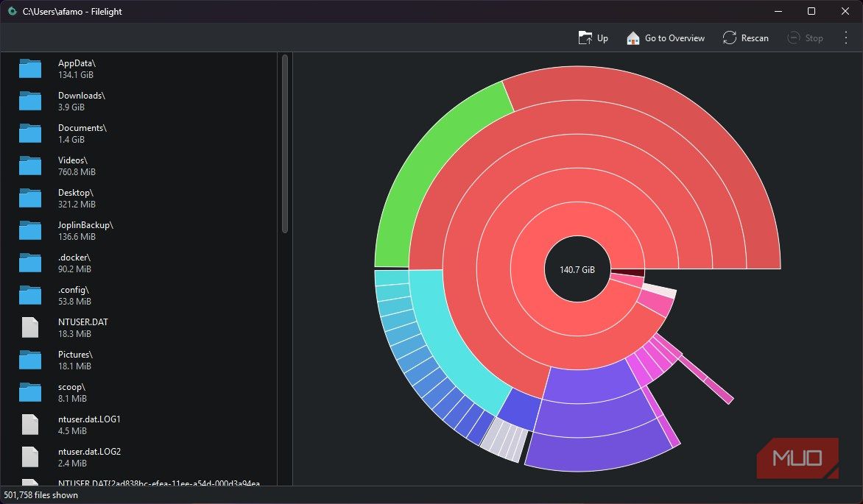Click the NTUSER.DAT file icon

pos(30,327)
